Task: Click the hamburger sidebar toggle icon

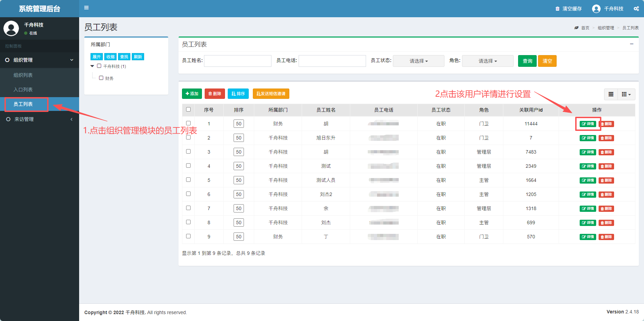Action: [86, 8]
